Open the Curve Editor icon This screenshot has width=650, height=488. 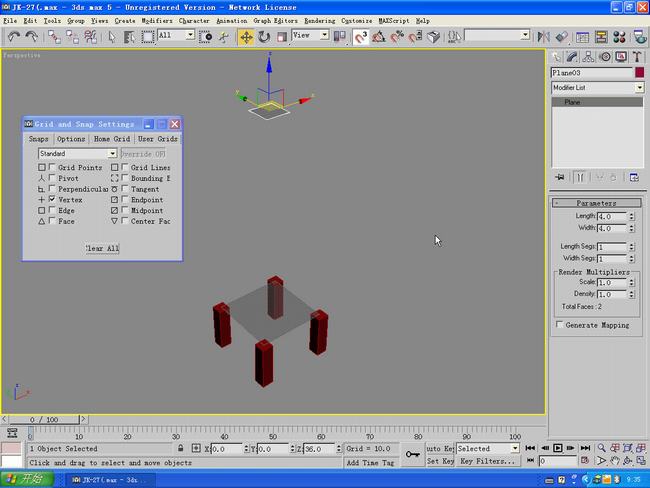pyautogui.click(x=582, y=37)
